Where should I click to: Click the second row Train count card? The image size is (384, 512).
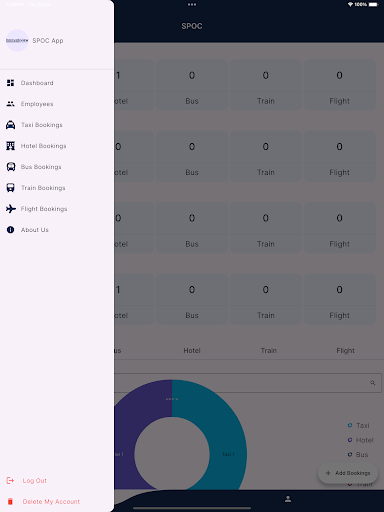(266, 156)
